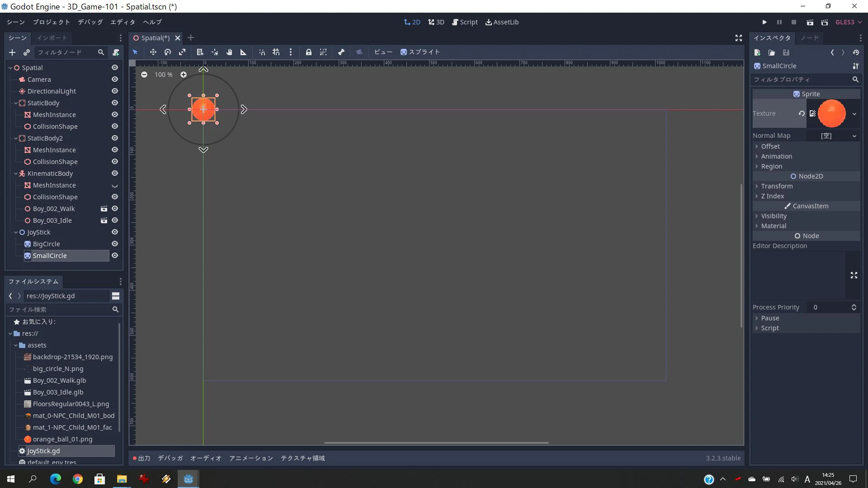868x488 pixels.
Task: Open the Texture dropdown arrow
Action: tap(854, 114)
